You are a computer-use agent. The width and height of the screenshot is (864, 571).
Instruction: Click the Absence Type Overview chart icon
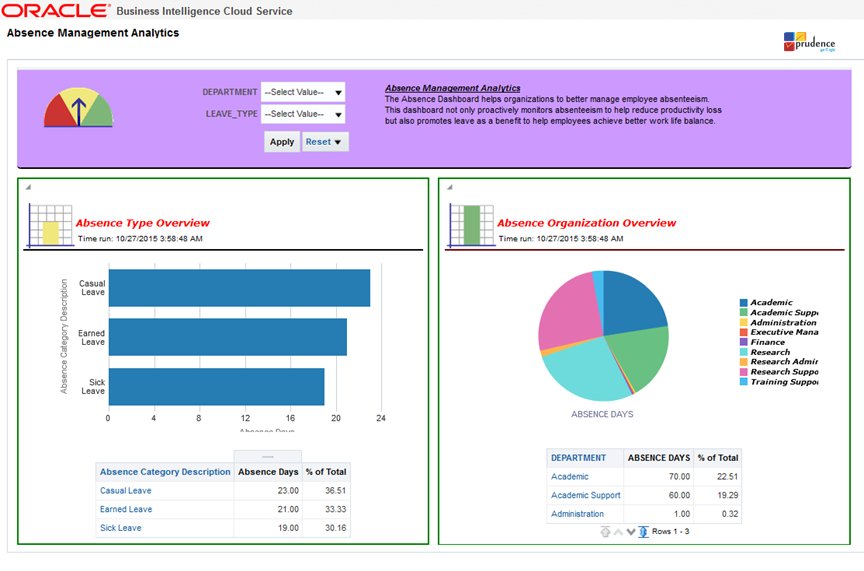(x=50, y=225)
